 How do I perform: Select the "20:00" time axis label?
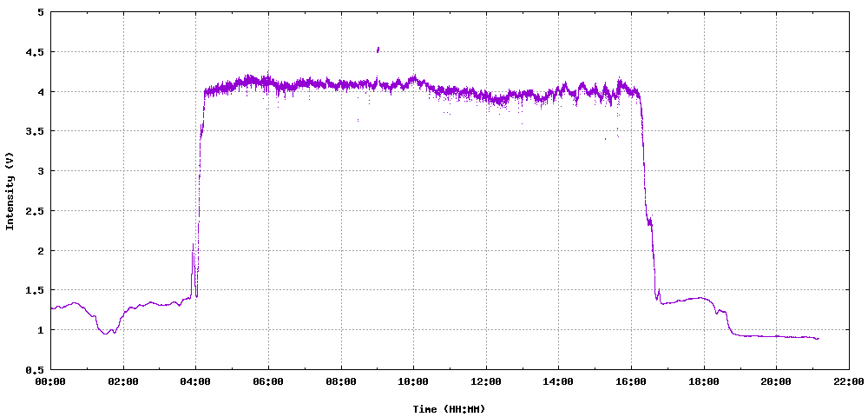pyautogui.click(x=776, y=381)
